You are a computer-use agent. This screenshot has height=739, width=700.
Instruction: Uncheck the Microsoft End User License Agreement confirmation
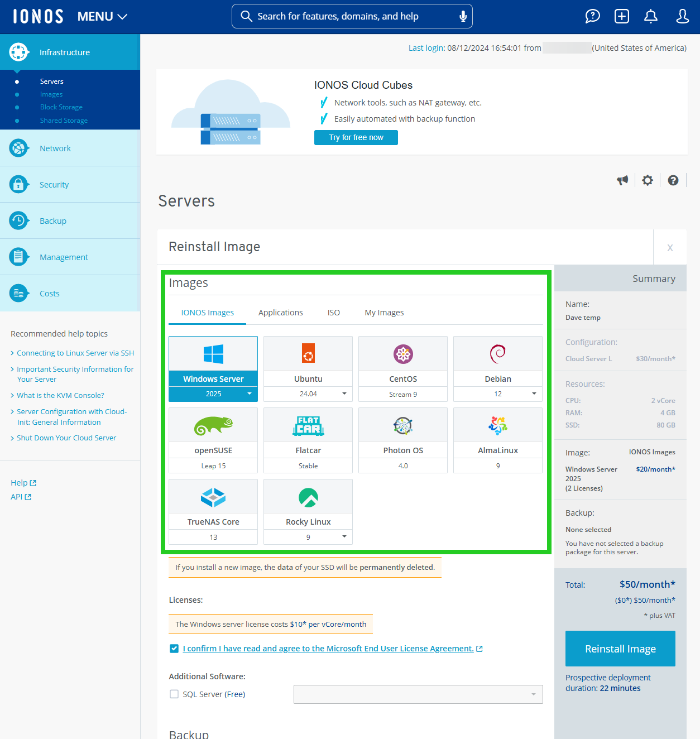click(174, 649)
